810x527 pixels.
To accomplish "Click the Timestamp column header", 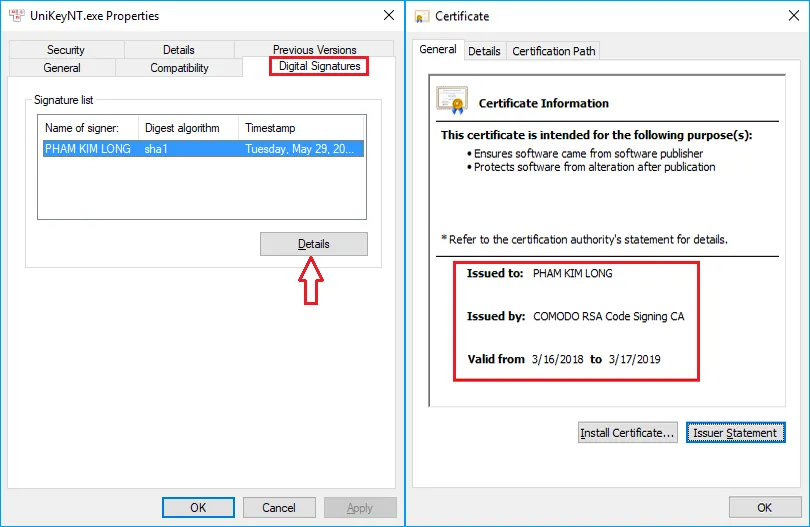I will point(300,128).
